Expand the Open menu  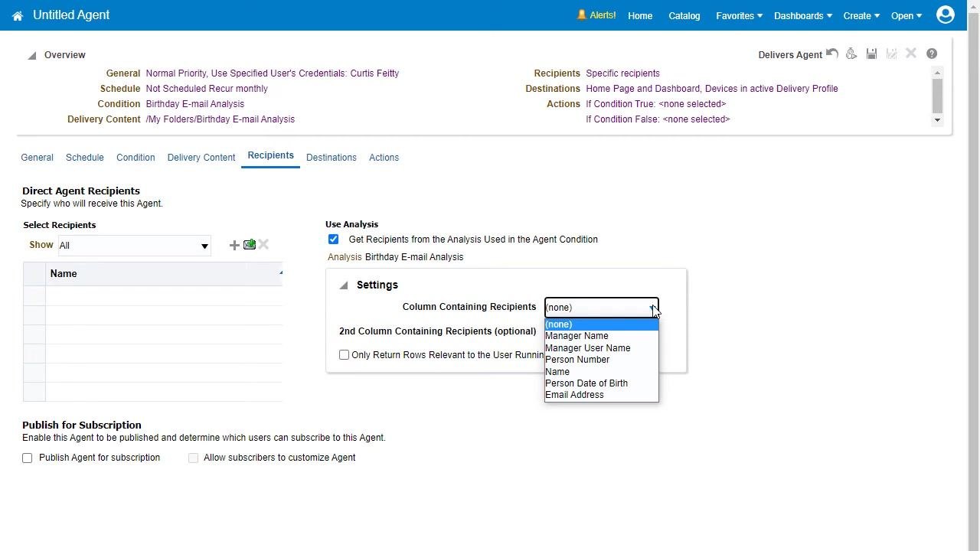(x=906, y=15)
